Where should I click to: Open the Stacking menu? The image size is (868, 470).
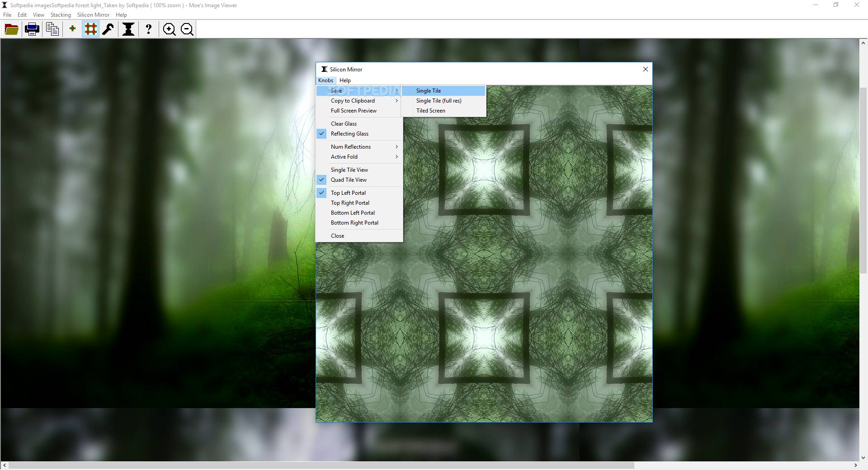point(61,14)
